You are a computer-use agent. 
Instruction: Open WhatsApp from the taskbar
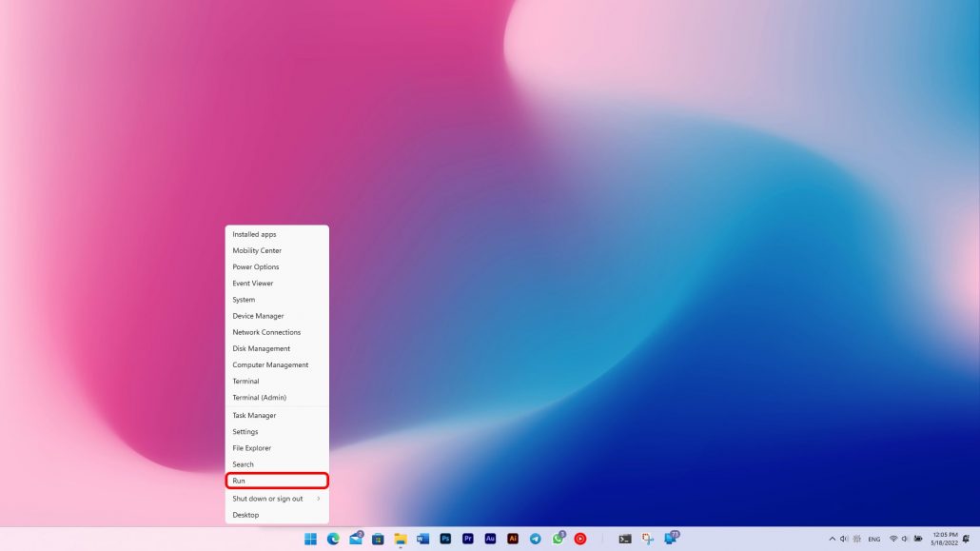tap(558, 539)
